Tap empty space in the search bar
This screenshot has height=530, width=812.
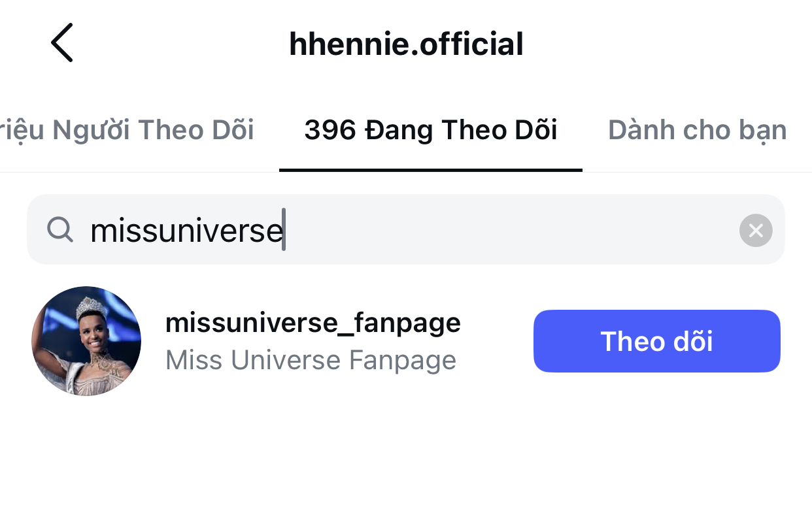510,229
